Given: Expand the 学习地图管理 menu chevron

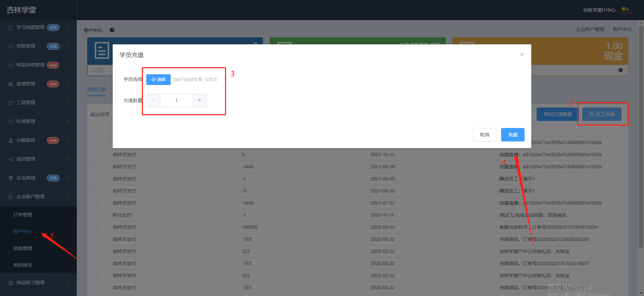Looking at the screenshot, I should click(68, 27).
